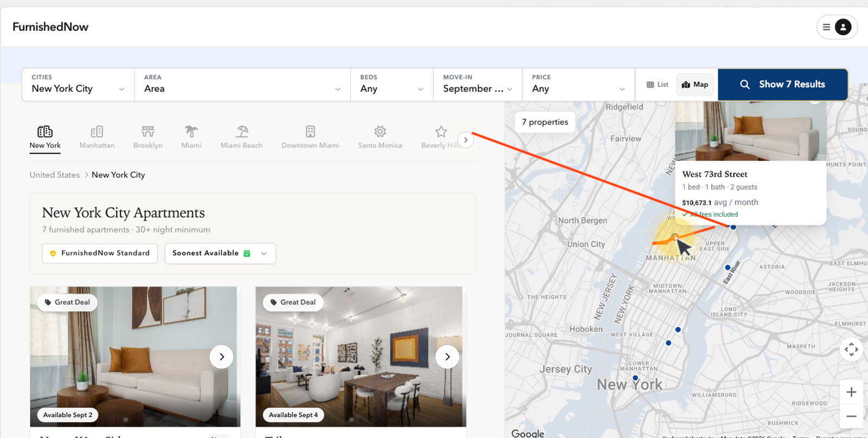The image size is (868, 438).
Task: Select the New York category tab
Action: coord(45,138)
